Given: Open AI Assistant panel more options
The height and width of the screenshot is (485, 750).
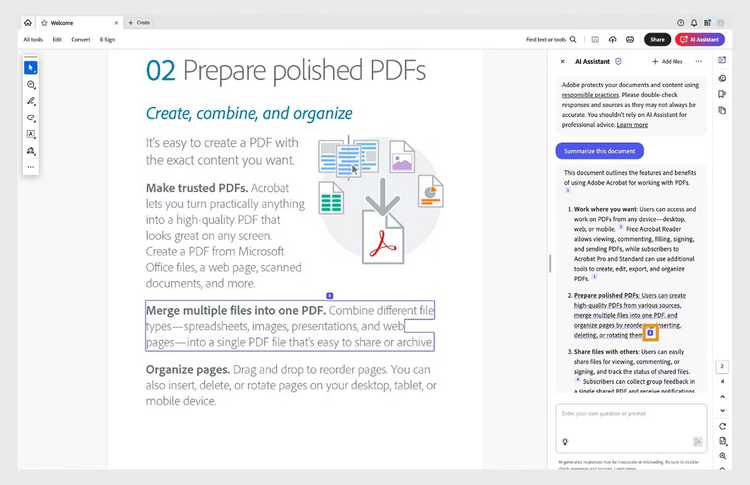Looking at the screenshot, I should pyautogui.click(x=698, y=61).
